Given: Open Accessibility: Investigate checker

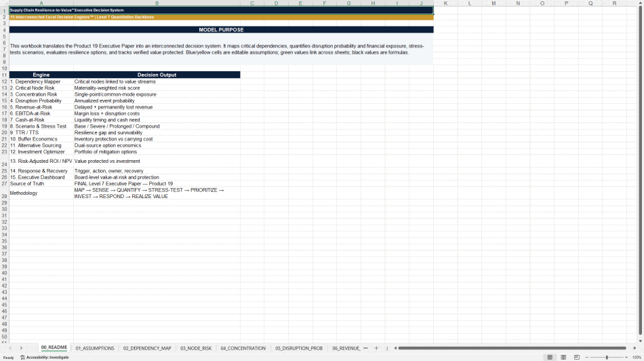Looking at the screenshot, I should [45, 358].
